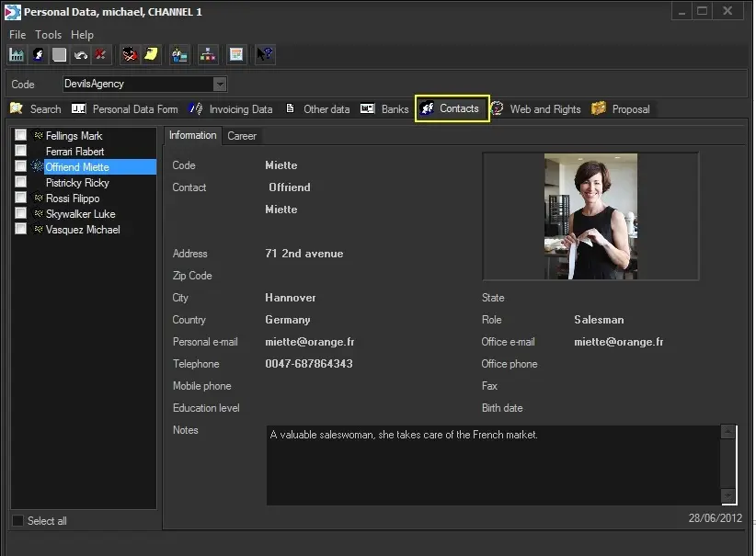The image size is (756, 556).
Task: Open the Tools menu
Action: tap(48, 35)
